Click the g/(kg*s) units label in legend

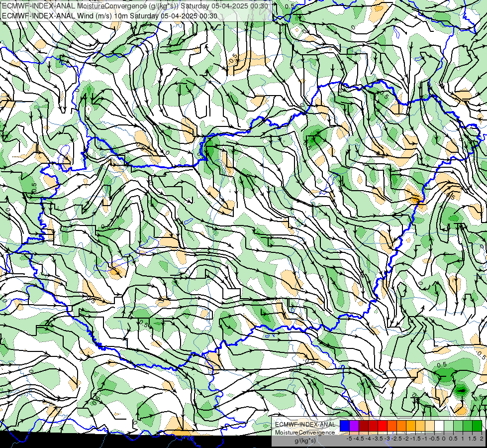305,441
